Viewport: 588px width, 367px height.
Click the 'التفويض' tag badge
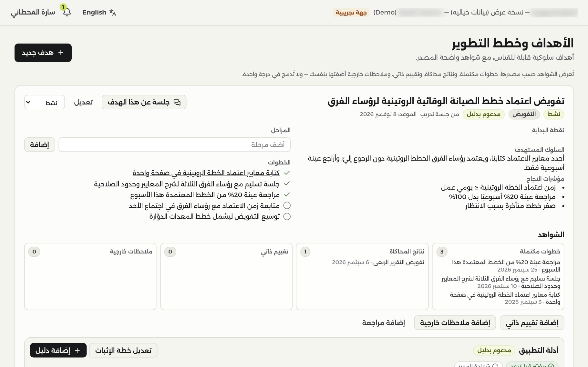pos(524,114)
